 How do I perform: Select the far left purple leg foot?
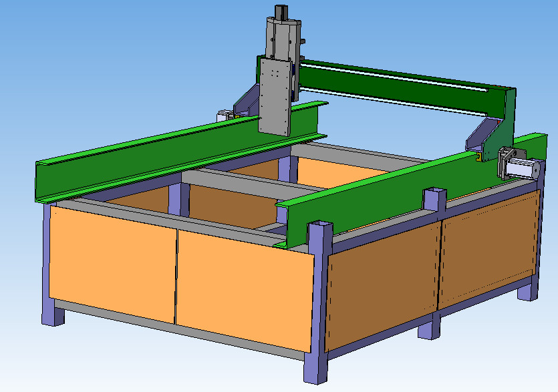(53, 313)
